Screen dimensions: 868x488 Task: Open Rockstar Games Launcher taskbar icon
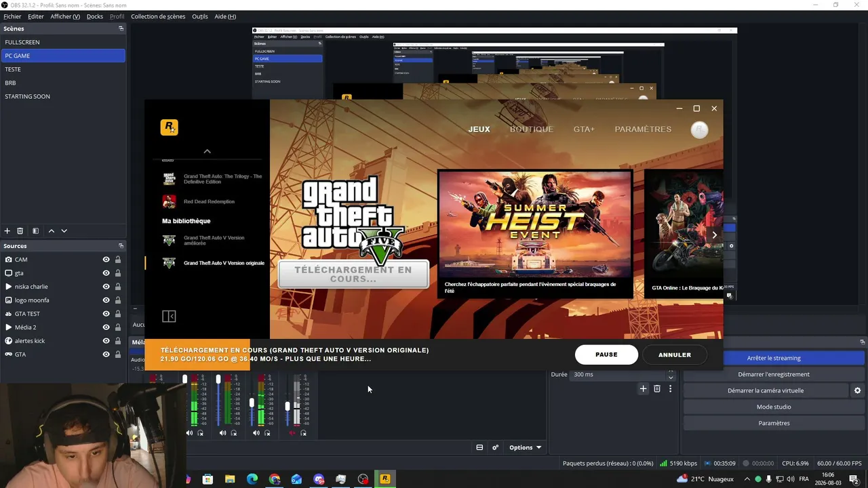click(x=384, y=479)
